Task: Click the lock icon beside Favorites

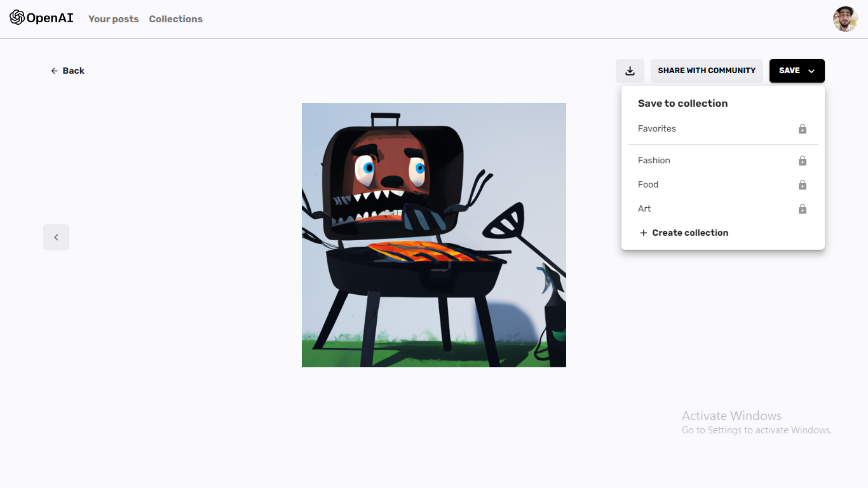Action: tap(803, 129)
